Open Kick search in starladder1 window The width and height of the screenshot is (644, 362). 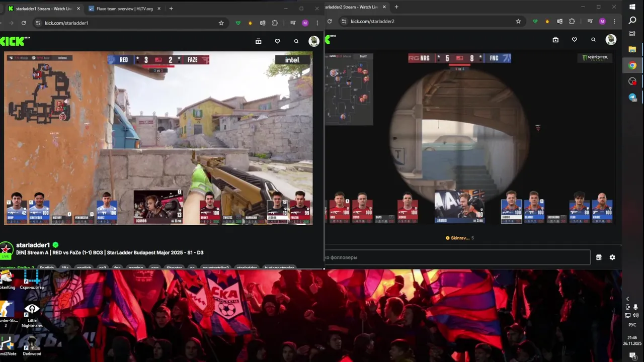point(296,41)
